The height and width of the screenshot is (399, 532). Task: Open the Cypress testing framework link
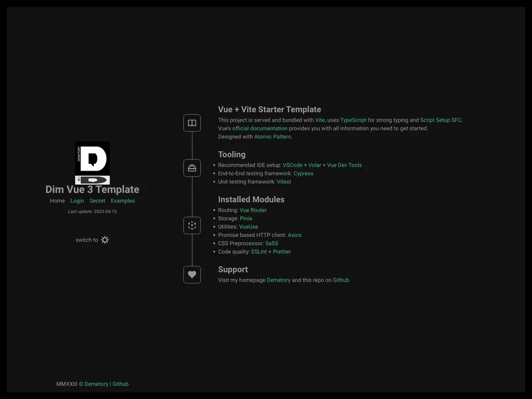(x=303, y=173)
